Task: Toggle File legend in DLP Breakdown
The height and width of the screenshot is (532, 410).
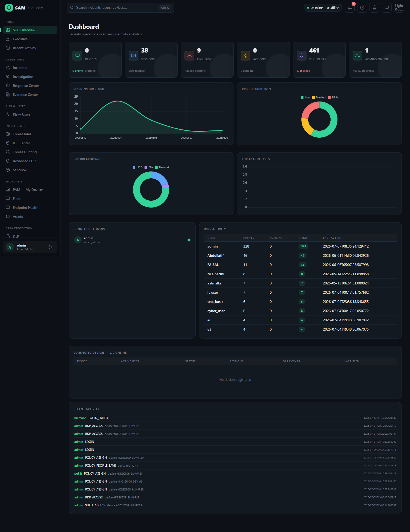Action: click(149, 167)
